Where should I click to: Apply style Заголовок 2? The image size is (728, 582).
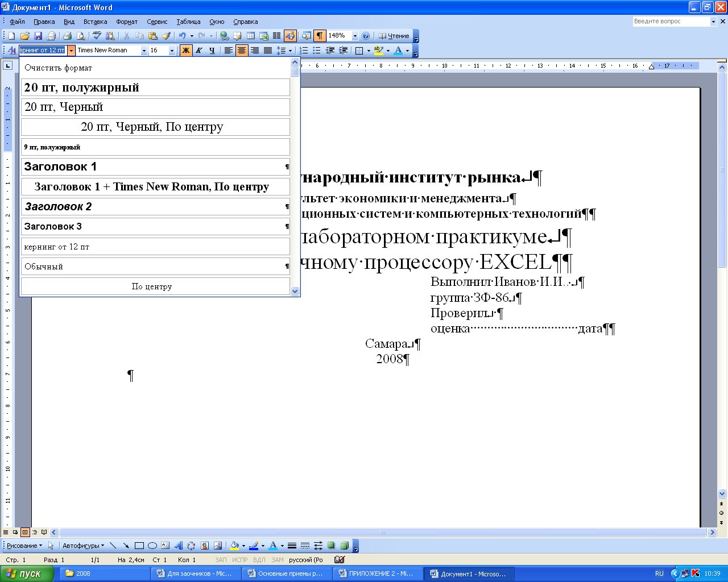pyautogui.click(x=155, y=206)
